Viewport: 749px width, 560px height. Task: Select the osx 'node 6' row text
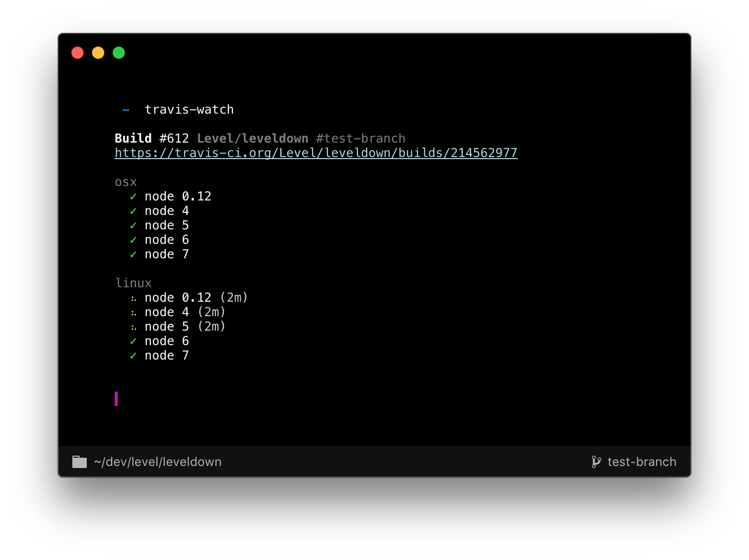pos(167,240)
